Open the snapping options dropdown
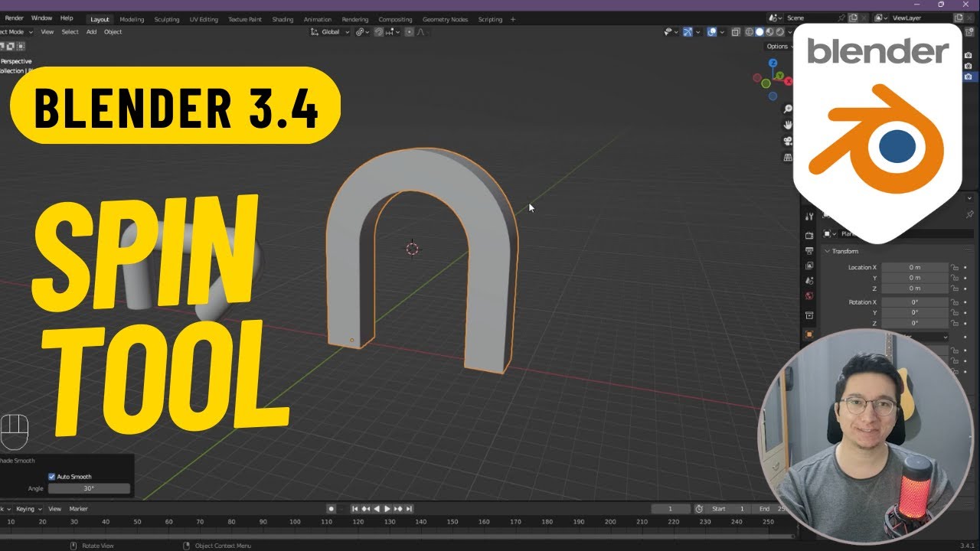 coord(394,32)
